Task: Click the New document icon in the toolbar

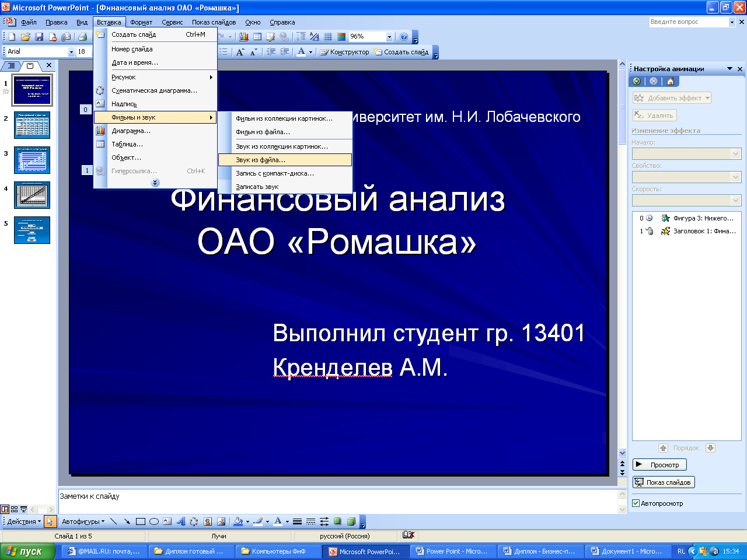Action: click(x=12, y=37)
